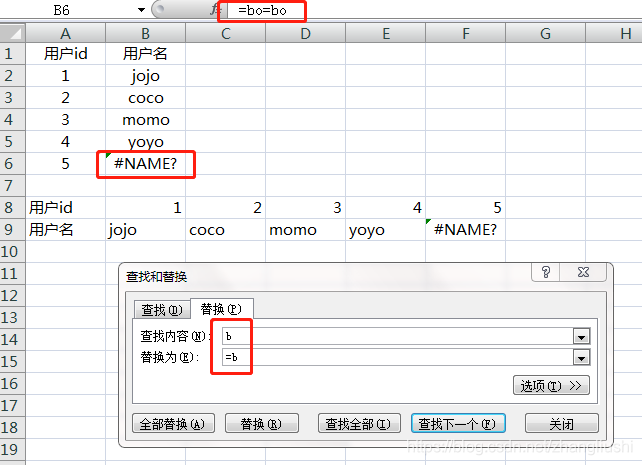Select column A header
The width and height of the screenshot is (642, 465).
(x=66, y=34)
